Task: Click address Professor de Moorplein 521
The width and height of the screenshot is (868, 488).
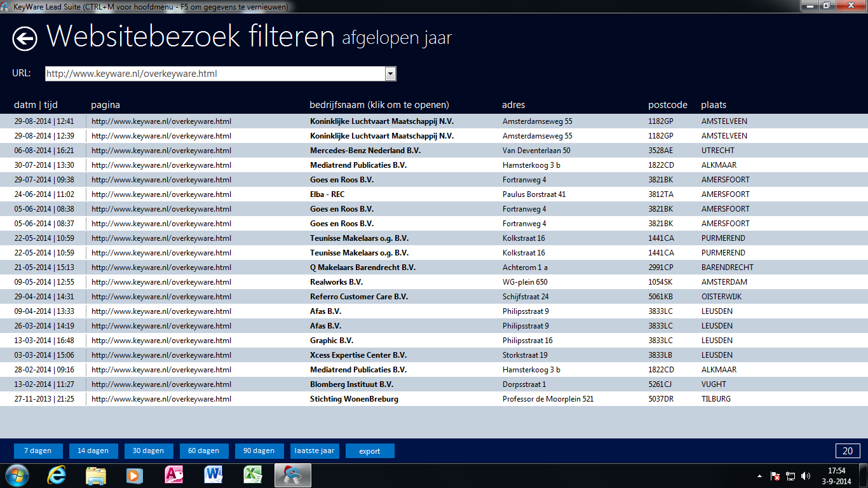Action: [x=548, y=399]
